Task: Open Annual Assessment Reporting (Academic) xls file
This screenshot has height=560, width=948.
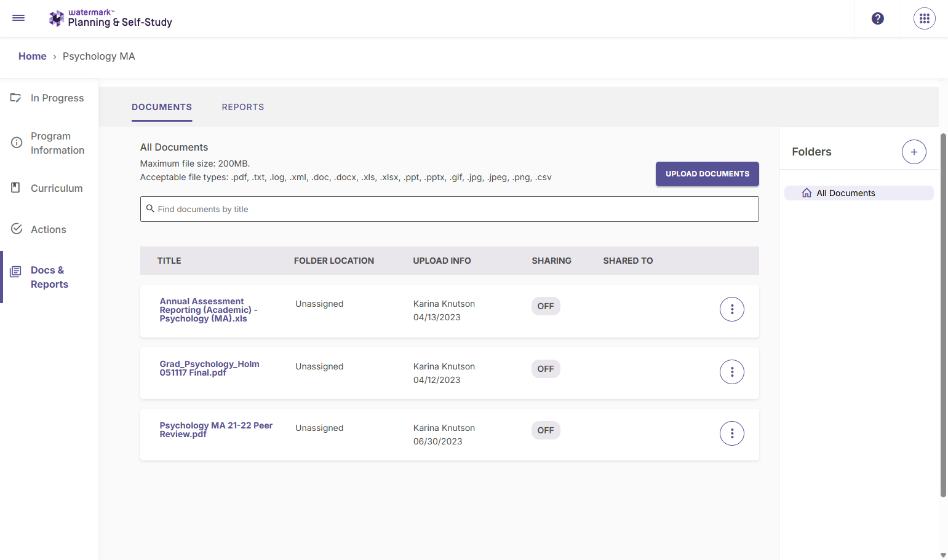Action: [x=209, y=310]
